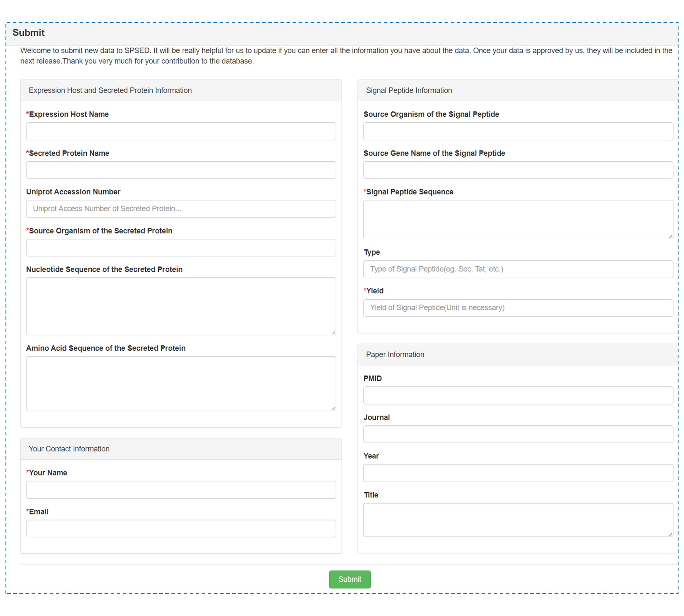Click the Paper Information panel header

(518, 355)
